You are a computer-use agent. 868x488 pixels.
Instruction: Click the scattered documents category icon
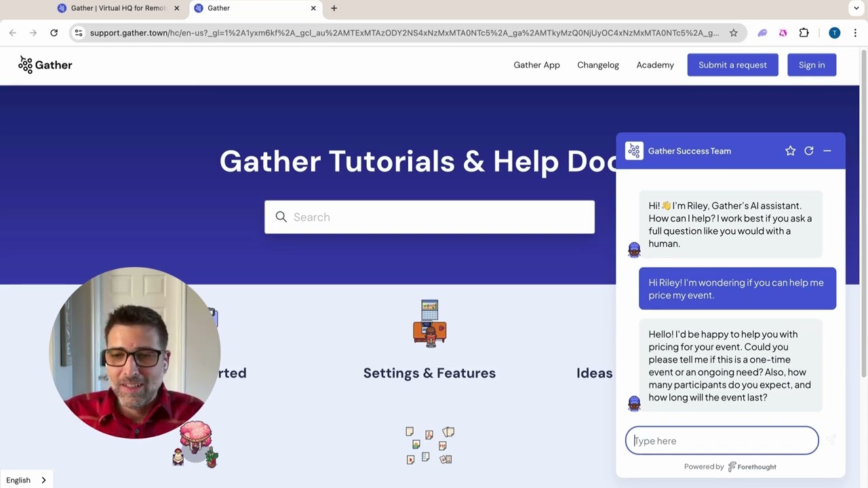click(x=429, y=445)
